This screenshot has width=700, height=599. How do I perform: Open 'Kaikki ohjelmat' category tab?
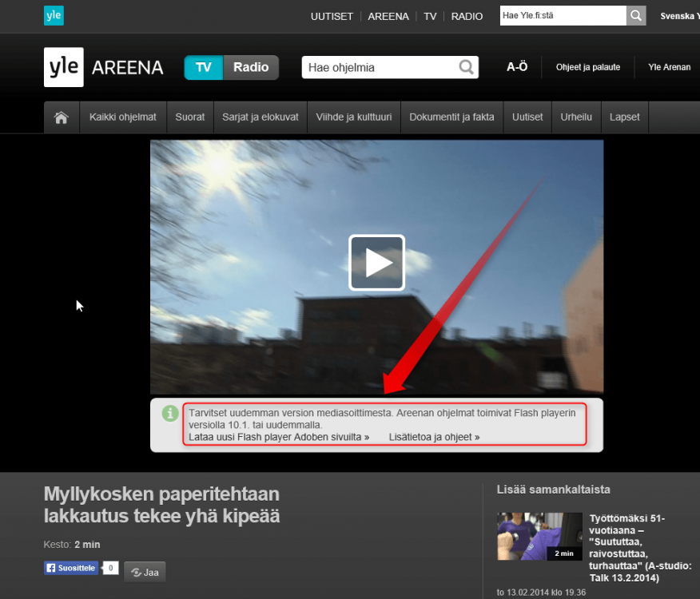pyautogui.click(x=123, y=117)
